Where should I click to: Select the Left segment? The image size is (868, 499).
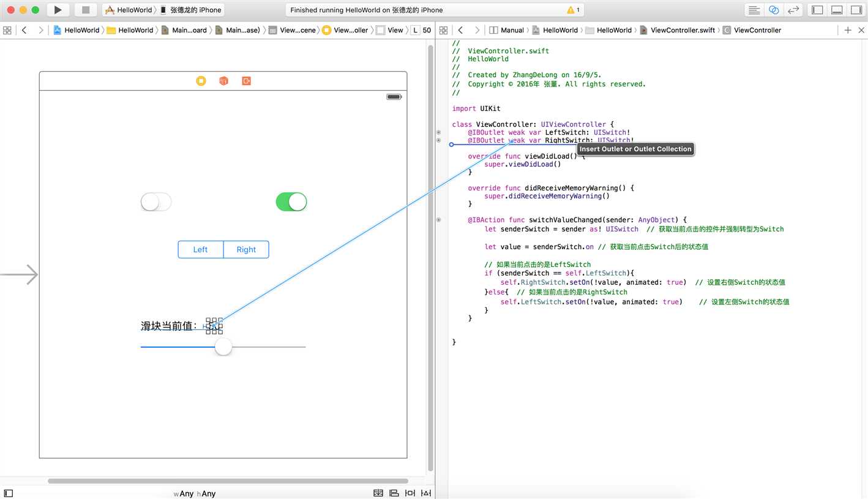coord(201,249)
